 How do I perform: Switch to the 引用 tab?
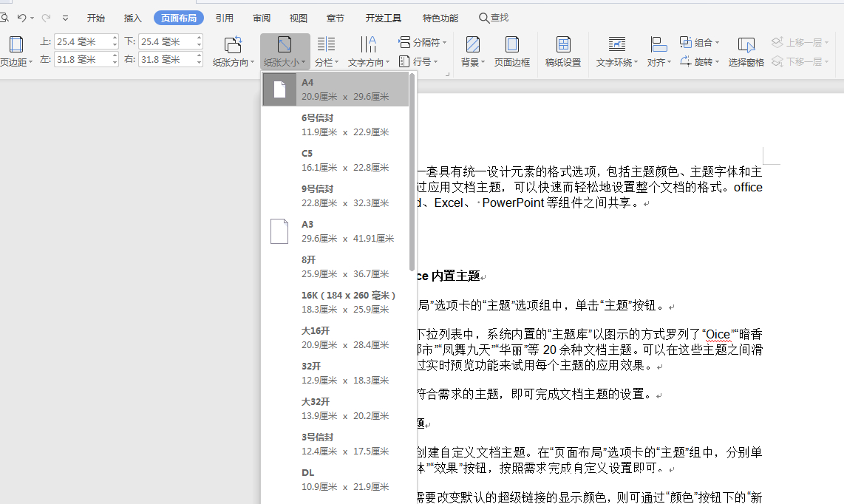[225, 18]
